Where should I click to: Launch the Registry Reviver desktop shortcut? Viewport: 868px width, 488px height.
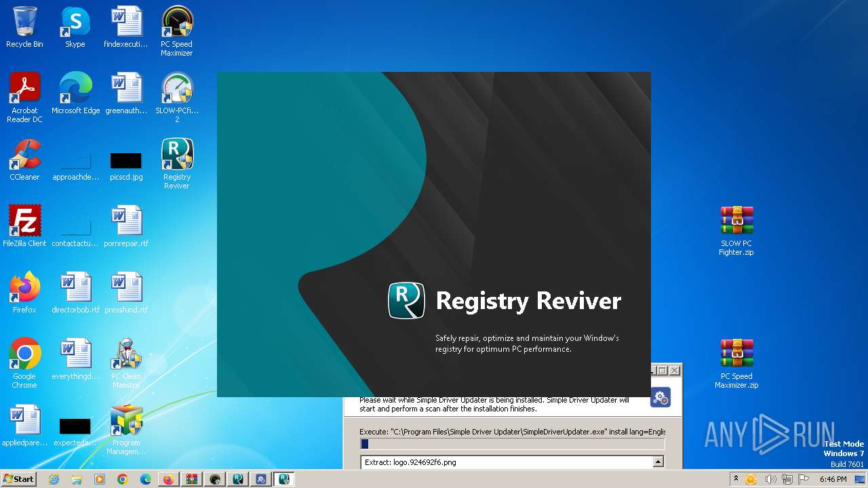[x=177, y=164]
